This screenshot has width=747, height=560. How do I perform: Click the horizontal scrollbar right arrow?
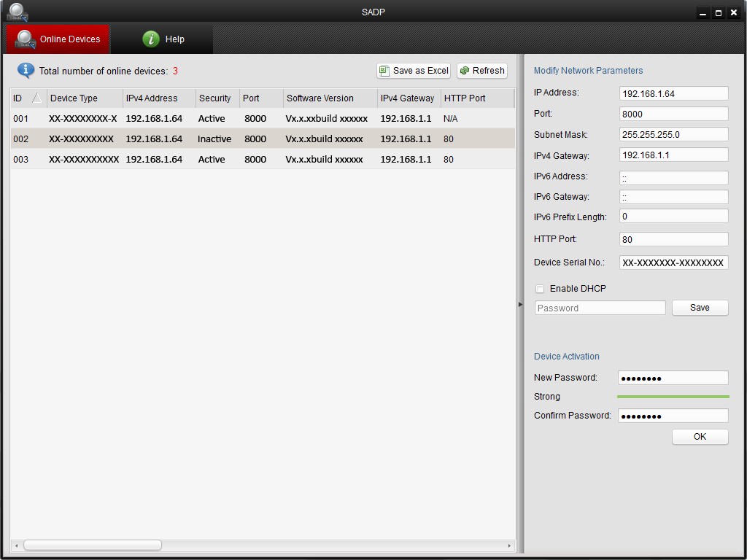pos(509,545)
